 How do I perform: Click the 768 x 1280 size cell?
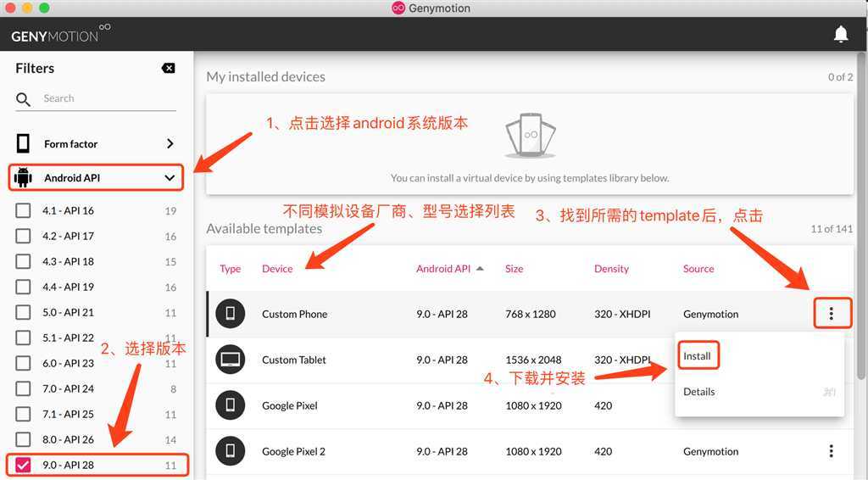pyautogui.click(x=531, y=314)
